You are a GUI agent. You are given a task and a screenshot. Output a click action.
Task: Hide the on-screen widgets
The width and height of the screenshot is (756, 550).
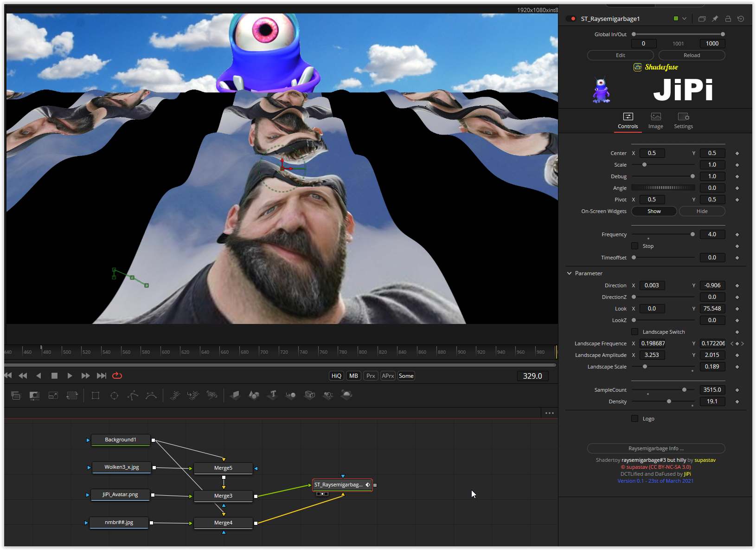tap(702, 211)
